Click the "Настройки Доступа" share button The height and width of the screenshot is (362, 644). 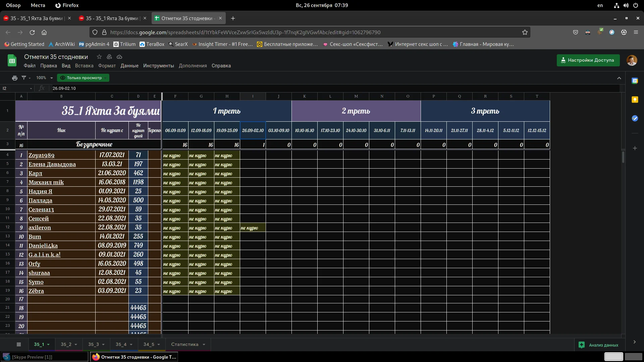588,60
